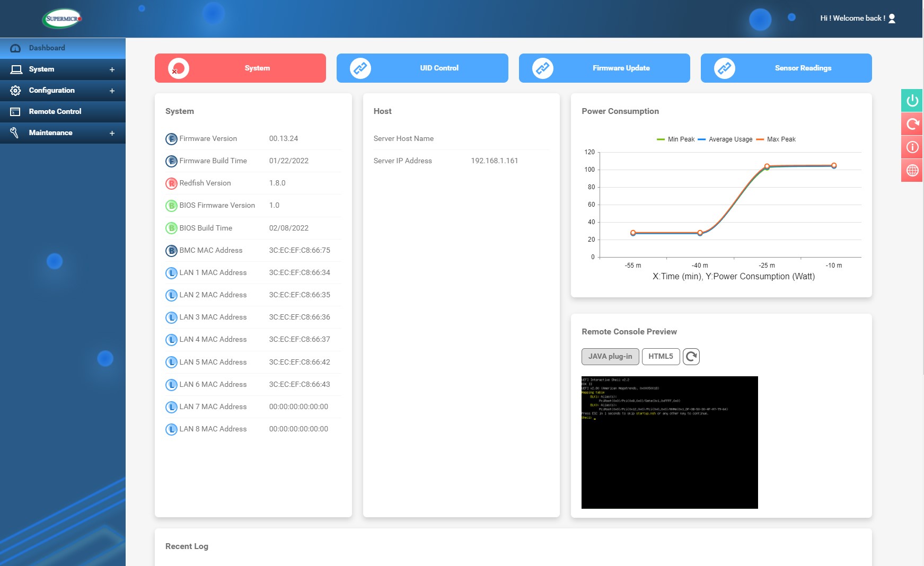Click the Supermicro logo
924x566 pixels.
[x=63, y=19]
